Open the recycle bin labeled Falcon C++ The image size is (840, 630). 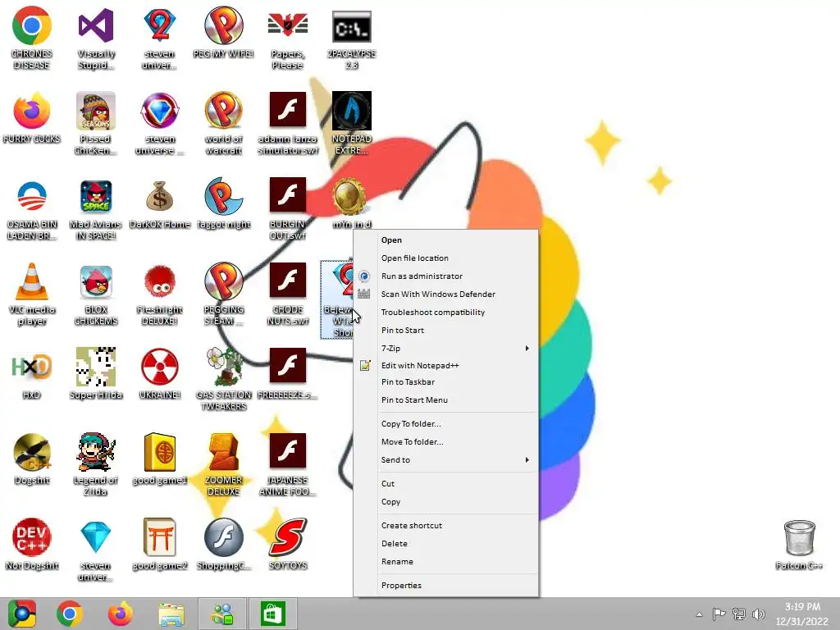point(799,537)
